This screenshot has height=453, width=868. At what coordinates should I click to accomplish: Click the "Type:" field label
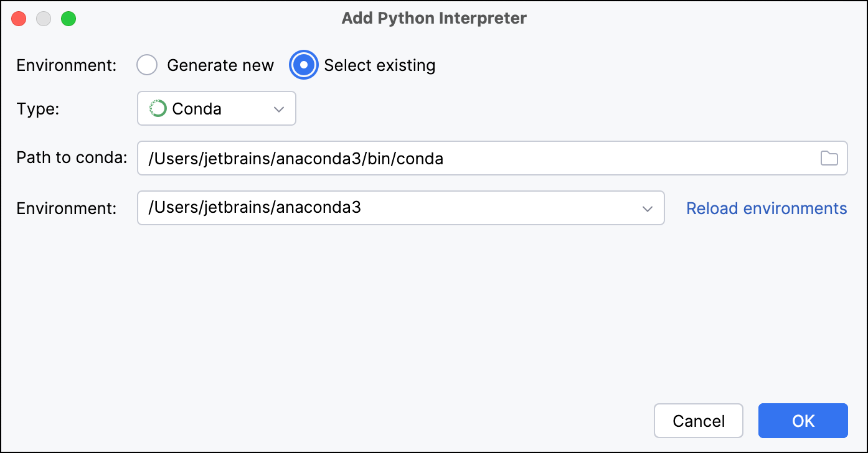coord(38,109)
